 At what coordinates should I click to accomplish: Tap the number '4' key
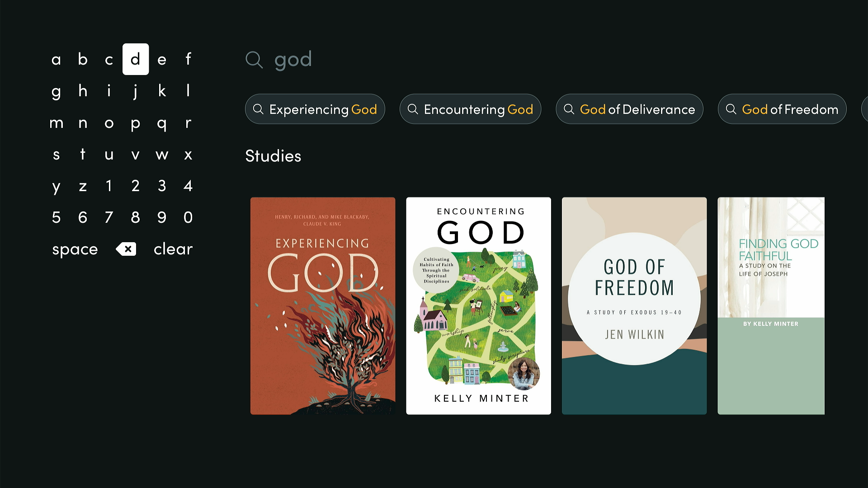[189, 186]
